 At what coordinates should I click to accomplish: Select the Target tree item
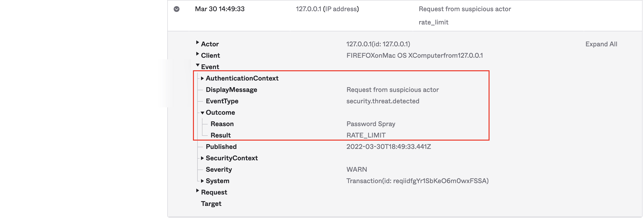click(x=211, y=204)
